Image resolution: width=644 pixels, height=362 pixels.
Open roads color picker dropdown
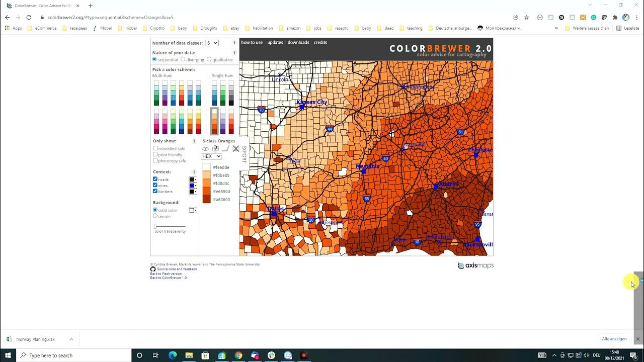[193, 179]
